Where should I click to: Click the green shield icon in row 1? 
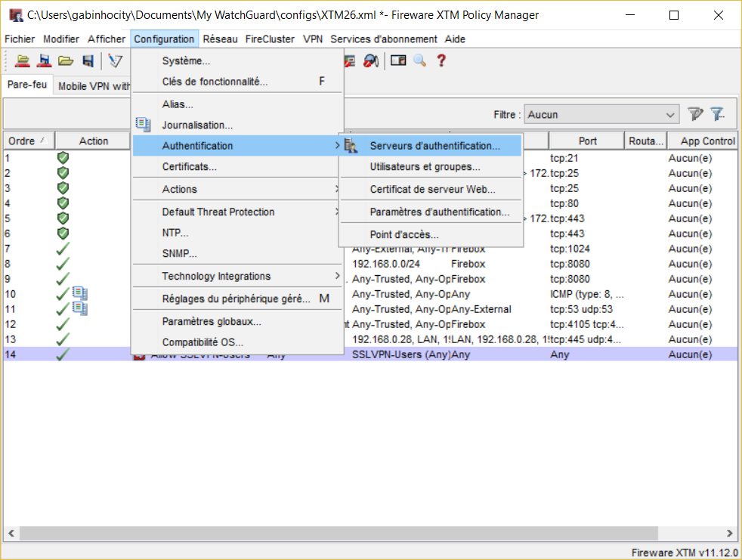tap(63, 158)
